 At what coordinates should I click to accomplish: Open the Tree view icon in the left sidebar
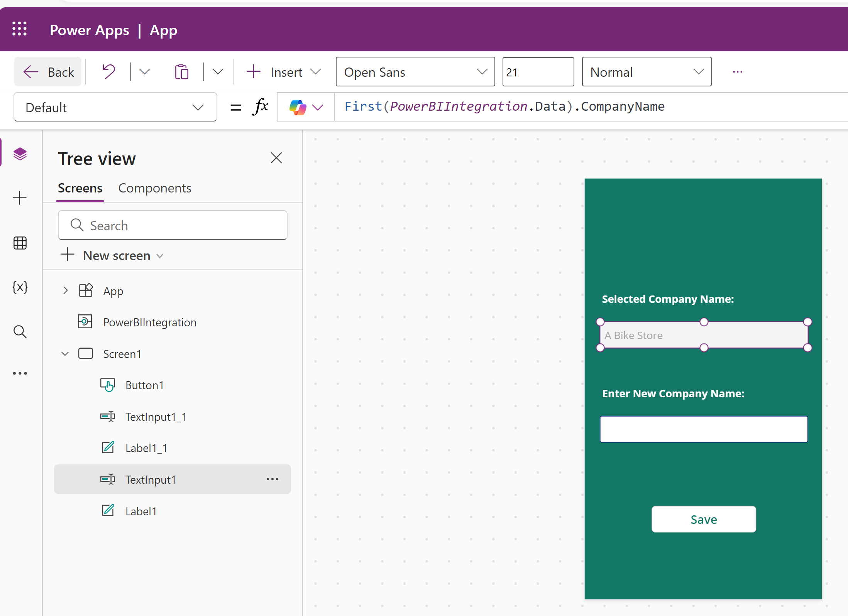click(x=20, y=154)
